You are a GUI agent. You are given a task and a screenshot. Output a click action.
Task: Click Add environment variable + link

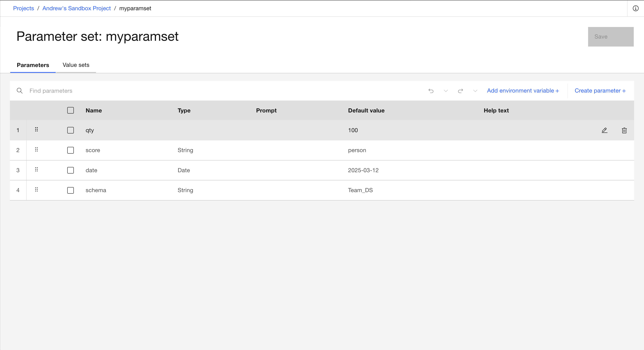[523, 91]
